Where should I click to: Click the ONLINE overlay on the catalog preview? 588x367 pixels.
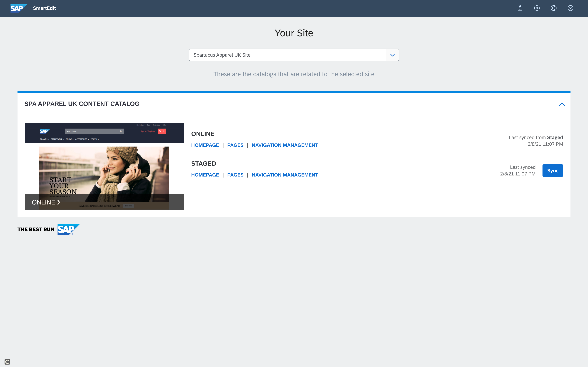coord(46,202)
